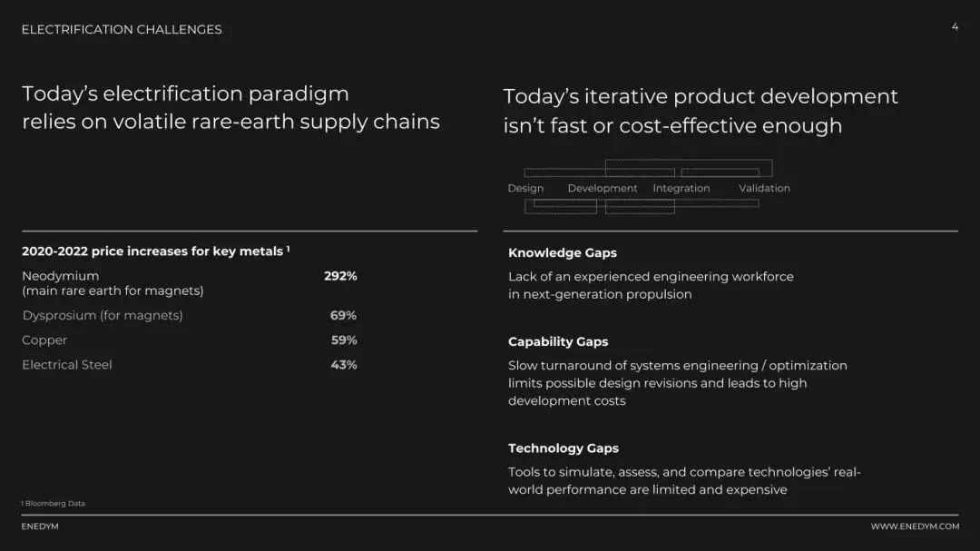Screen dimensions: 980x551
Task: Click the Technology Gaps heading
Action: coord(563,448)
